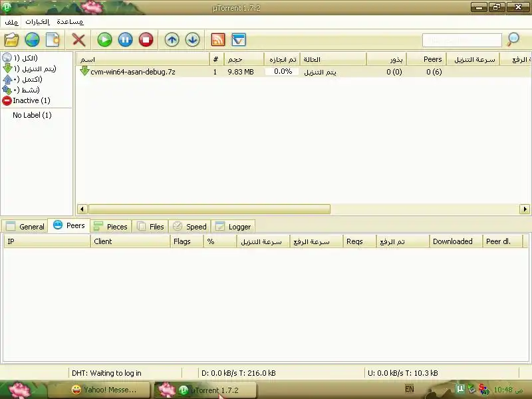Viewport: 532px width, 399px height.
Task: Click the horizontal scrollbar thumb
Action: pyautogui.click(x=209, y=209)
